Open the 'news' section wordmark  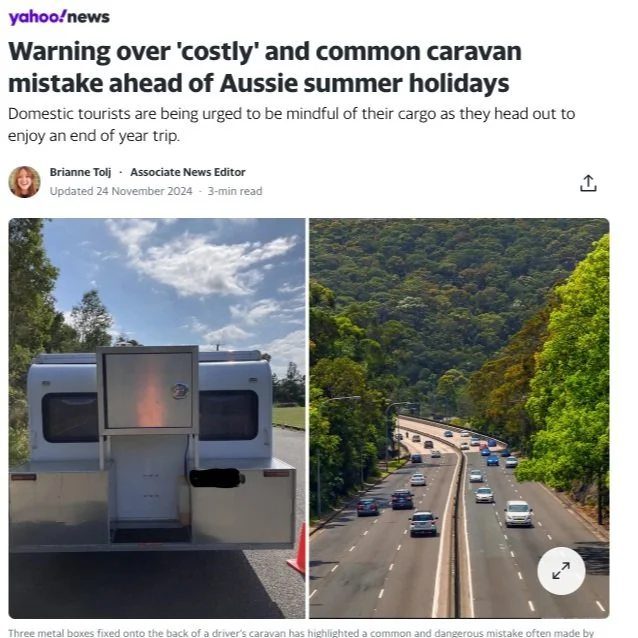click(88, 17)
